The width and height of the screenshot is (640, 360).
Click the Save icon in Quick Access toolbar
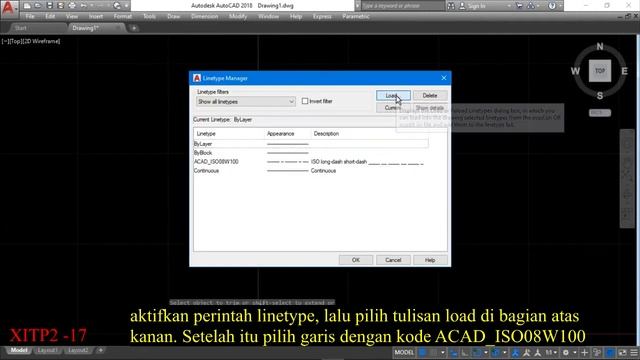49,6
